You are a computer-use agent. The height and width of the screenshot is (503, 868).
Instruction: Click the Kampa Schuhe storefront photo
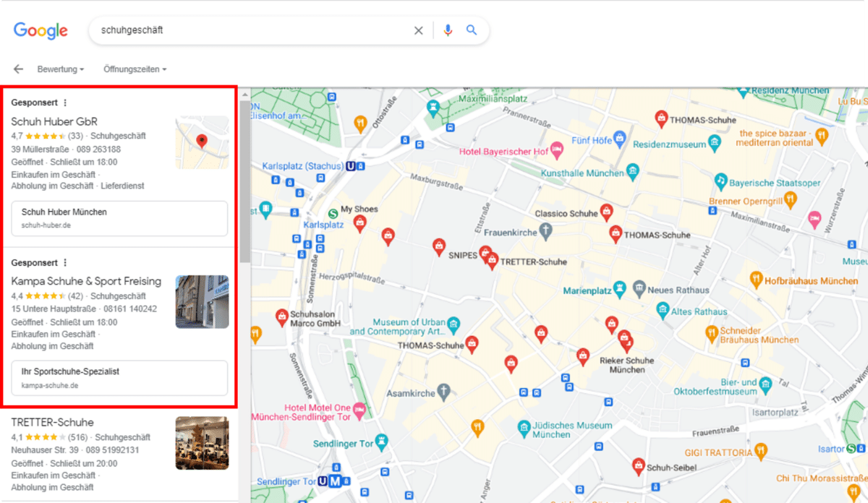(202, 301)
